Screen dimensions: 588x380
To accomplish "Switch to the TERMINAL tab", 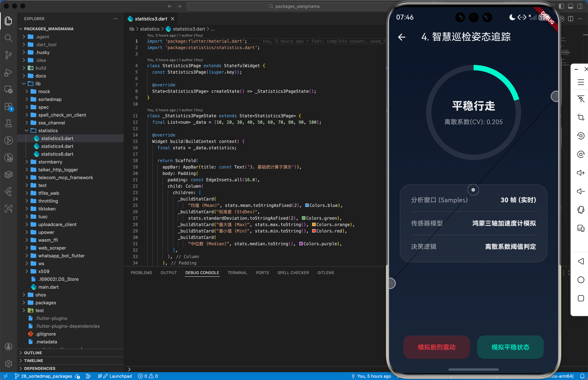I will point(237,273).
